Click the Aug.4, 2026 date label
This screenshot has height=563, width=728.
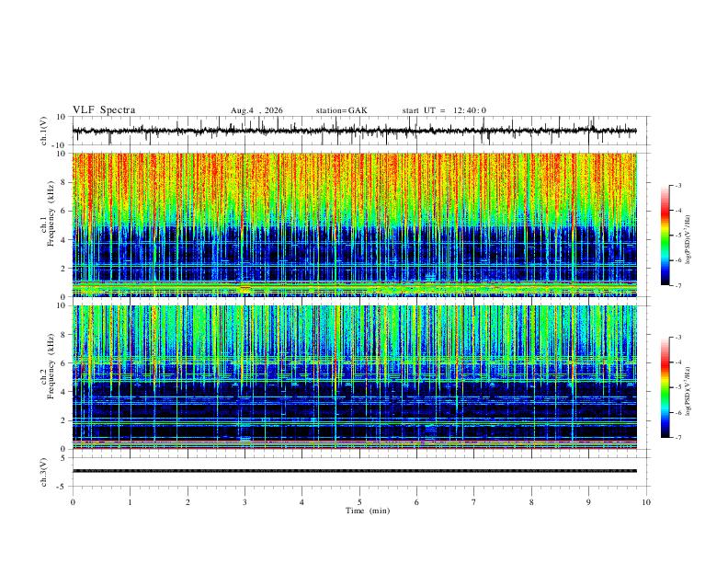(256, 110)
